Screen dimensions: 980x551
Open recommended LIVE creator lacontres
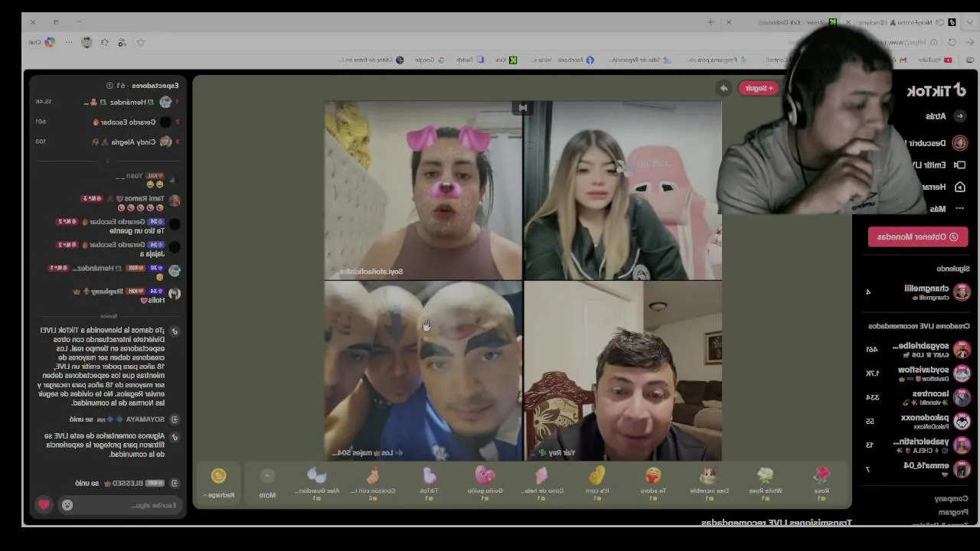(919, 397)
